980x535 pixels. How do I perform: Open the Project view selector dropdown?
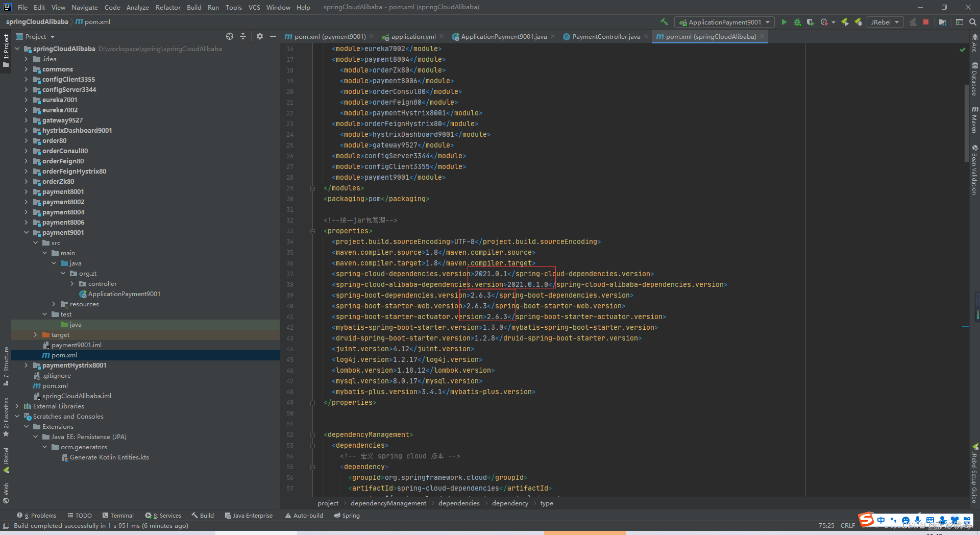pos(36,36)
